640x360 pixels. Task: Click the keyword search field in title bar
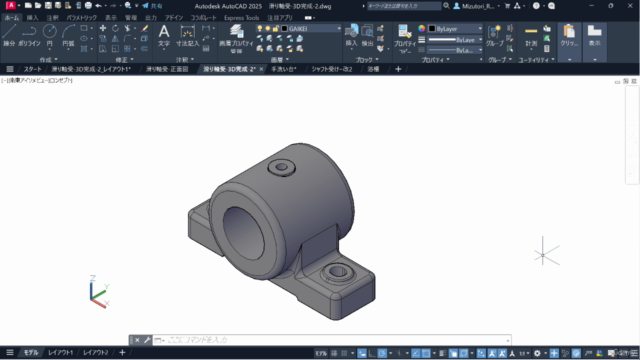pyautogui.click(x=404, y=6)
